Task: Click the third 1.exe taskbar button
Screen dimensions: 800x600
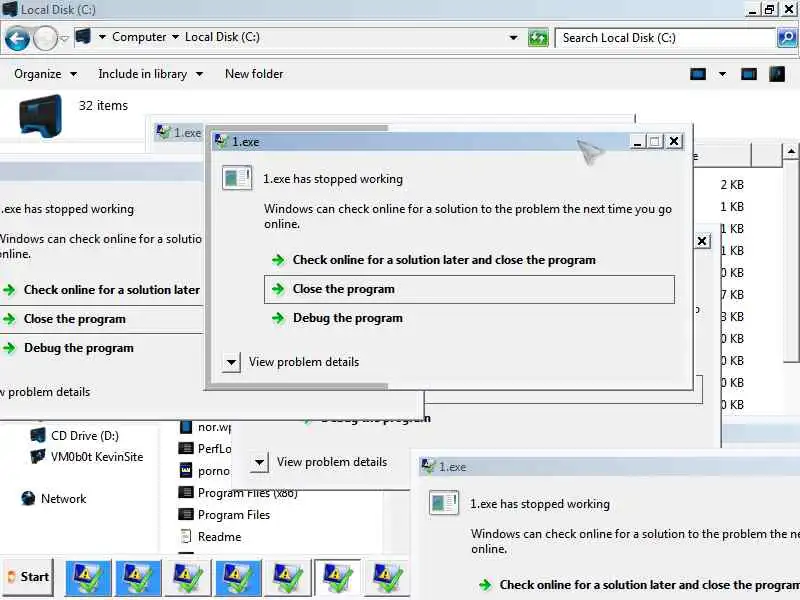Action: (x=188, y=578)
